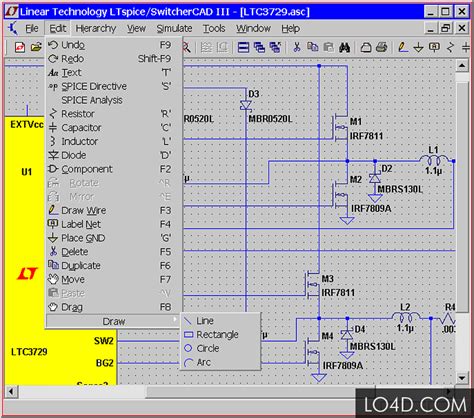
Task: Click the vertical scrollbar down arrow
Action: [x=462, y=378]
